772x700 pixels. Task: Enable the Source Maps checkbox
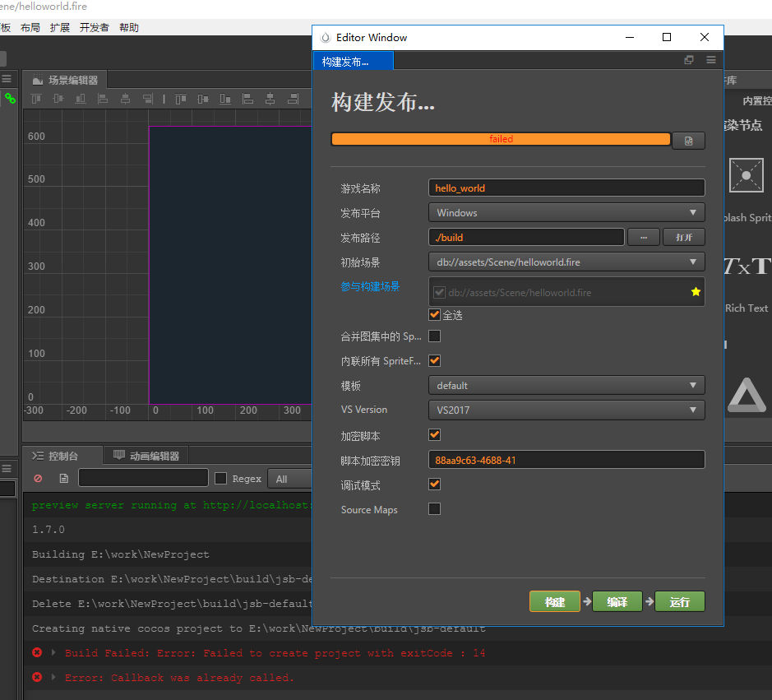(434, 508)
